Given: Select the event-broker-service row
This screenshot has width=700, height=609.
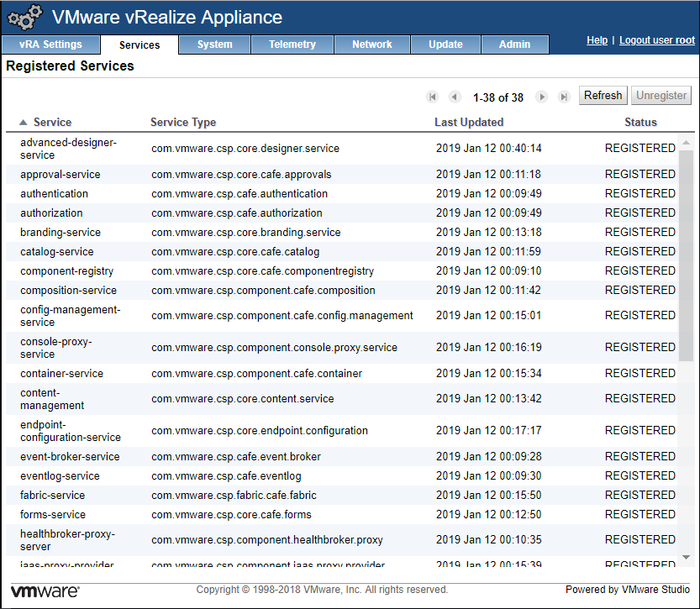Looking at the screenshot, I should tap(341, 457).
